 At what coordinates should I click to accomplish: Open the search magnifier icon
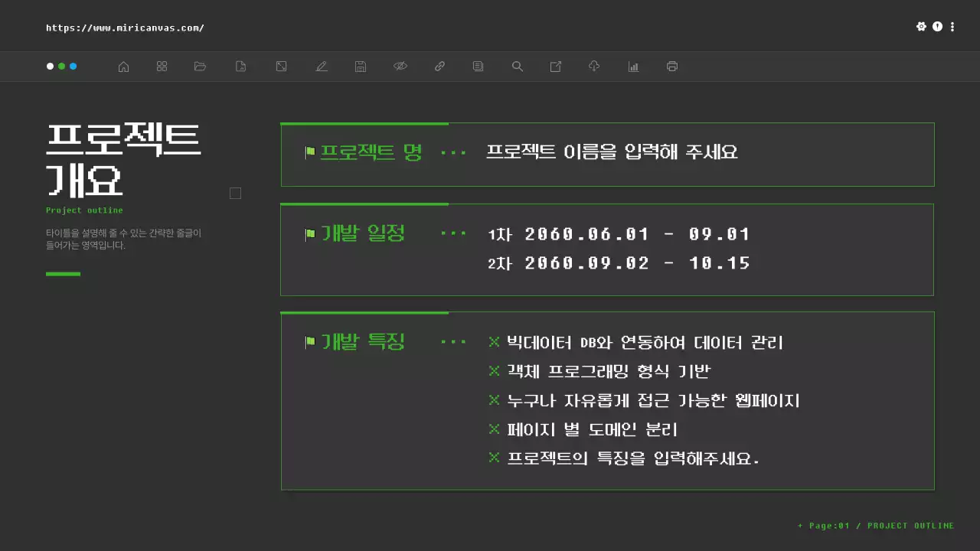518,66
